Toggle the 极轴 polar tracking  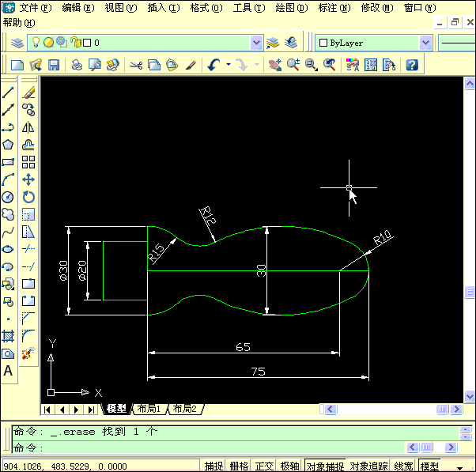pos(289,466)
